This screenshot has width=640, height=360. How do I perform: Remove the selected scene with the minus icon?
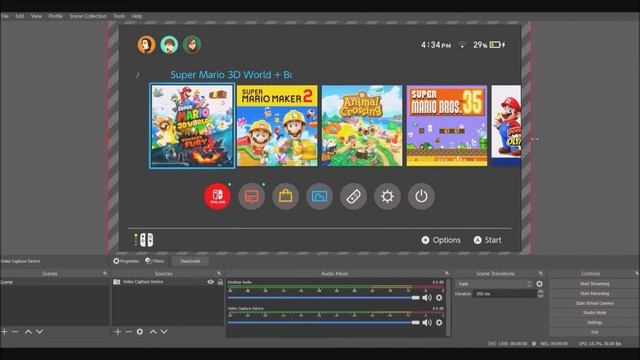point(15,332)
